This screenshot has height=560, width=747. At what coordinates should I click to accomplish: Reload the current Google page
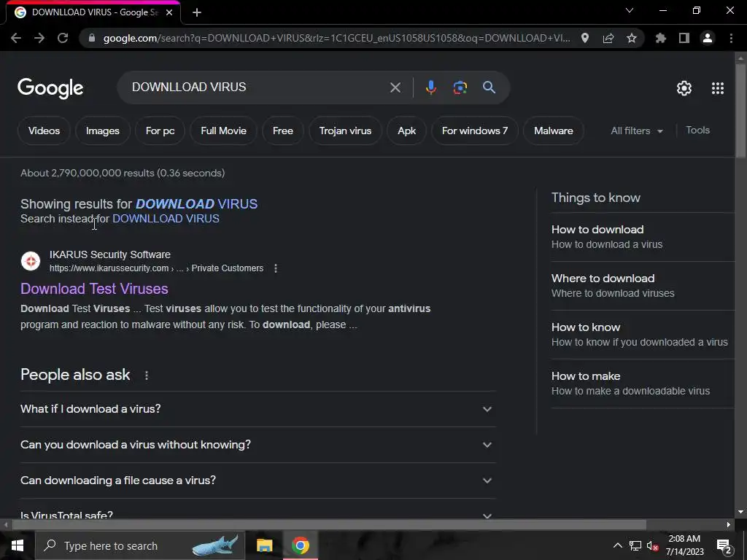pos(63,38)
